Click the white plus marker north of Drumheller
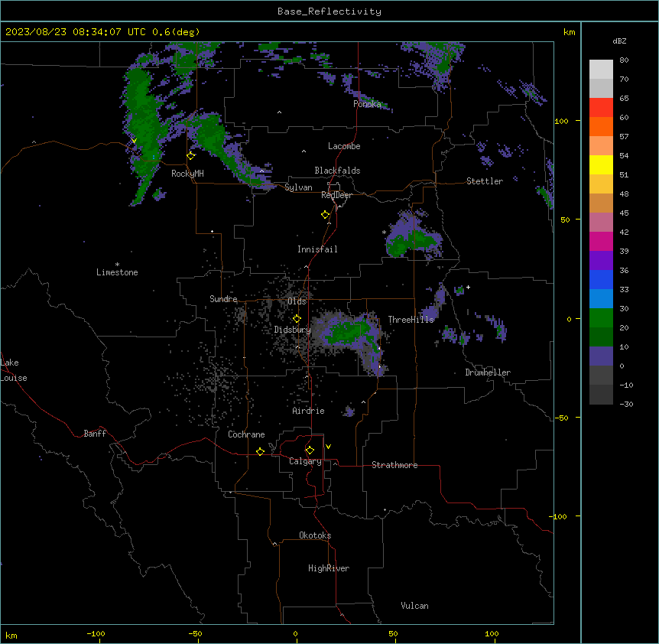Screen dimensions: 659x644 click(468, 287)
